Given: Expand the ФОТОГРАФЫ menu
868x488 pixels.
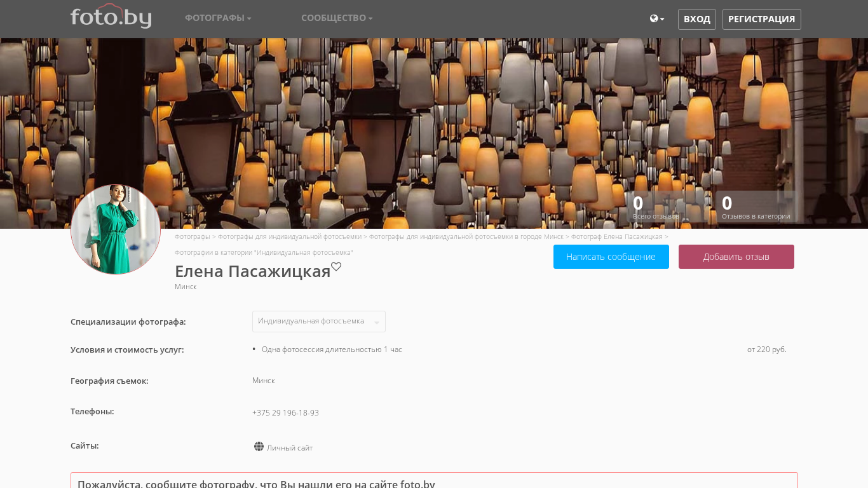Looking at the screenshot, I should coord(218,18).
